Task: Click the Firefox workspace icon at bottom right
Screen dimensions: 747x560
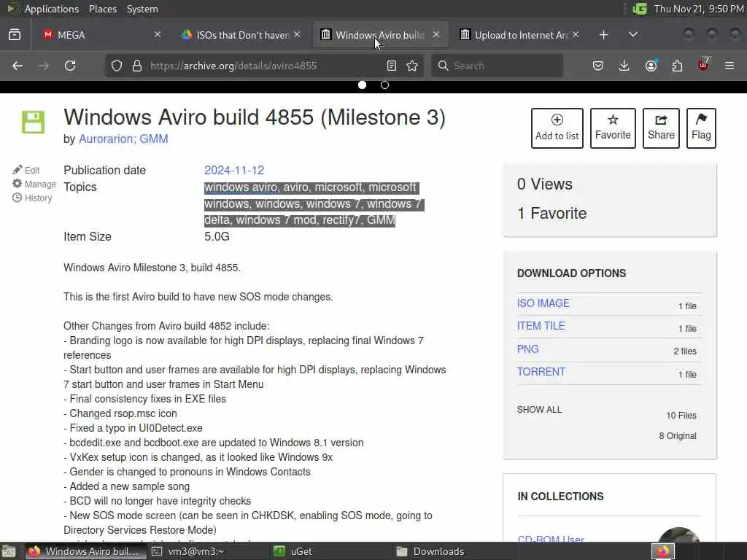Action: 663,551
